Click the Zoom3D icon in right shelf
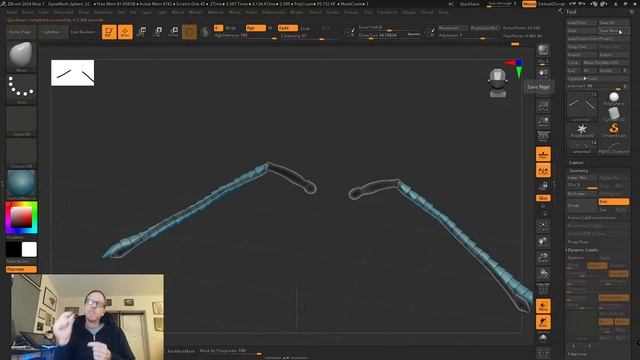 [x=543, y=258]
